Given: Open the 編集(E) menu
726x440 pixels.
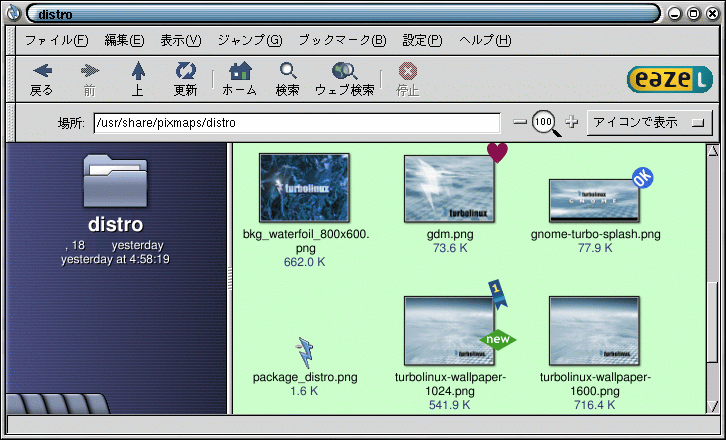Looking at the screenshot, I should [124, 41].
